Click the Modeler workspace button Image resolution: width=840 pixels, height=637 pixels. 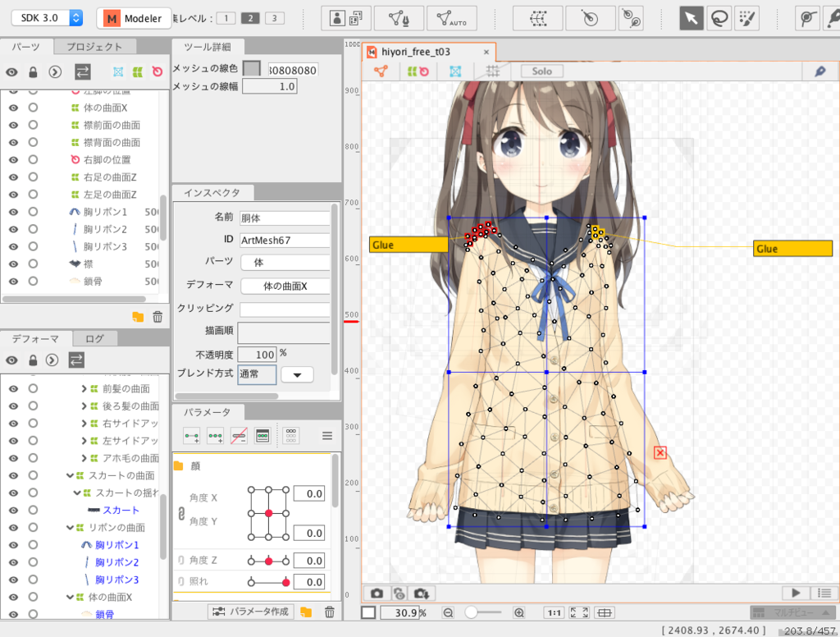click(x=134, y=18)
